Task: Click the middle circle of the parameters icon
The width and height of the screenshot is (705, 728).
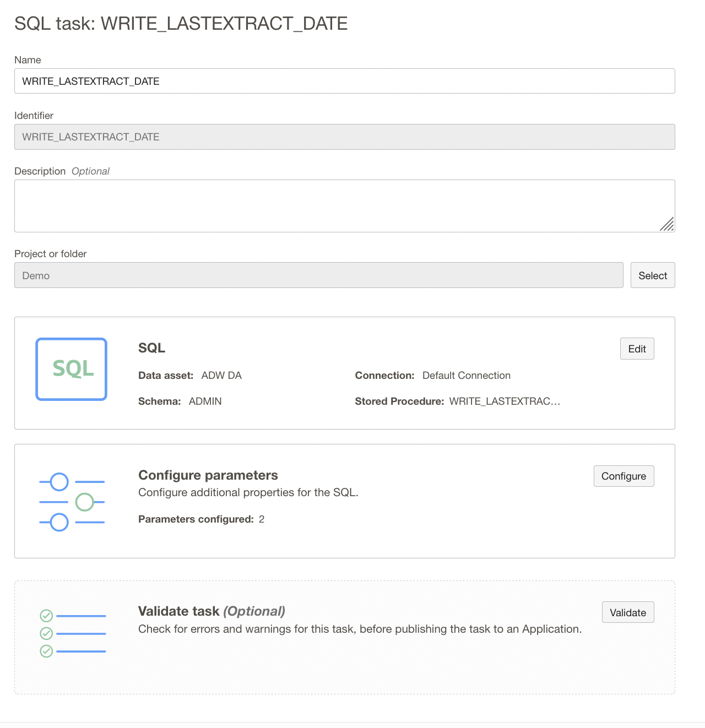Action: (85, 502)
